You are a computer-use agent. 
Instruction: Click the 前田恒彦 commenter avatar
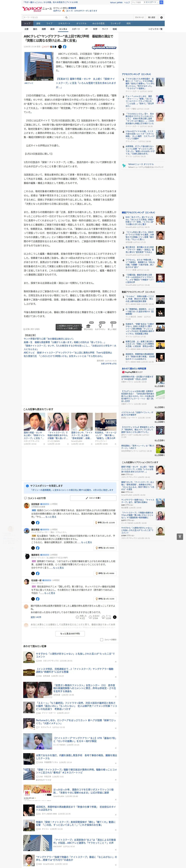tap(26, 505)
